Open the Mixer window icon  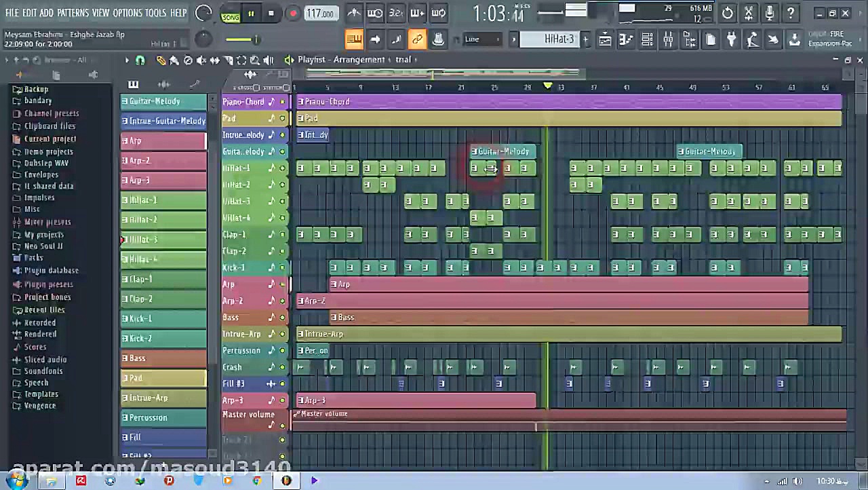(x=668, y=40)
